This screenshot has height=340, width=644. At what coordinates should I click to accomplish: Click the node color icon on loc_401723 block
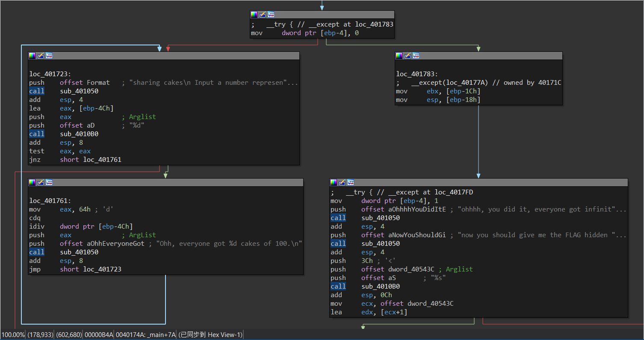(x=32, y=56)
